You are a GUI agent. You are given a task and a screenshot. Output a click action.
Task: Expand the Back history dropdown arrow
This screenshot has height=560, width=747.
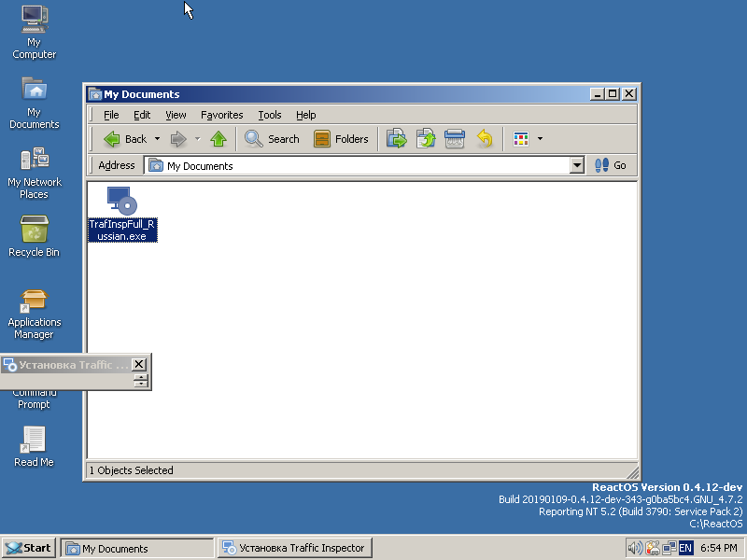click(x=157, y=139)
